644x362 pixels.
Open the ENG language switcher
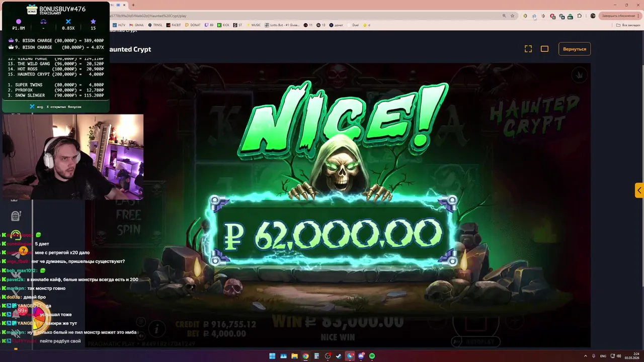(x=603, y=356)
